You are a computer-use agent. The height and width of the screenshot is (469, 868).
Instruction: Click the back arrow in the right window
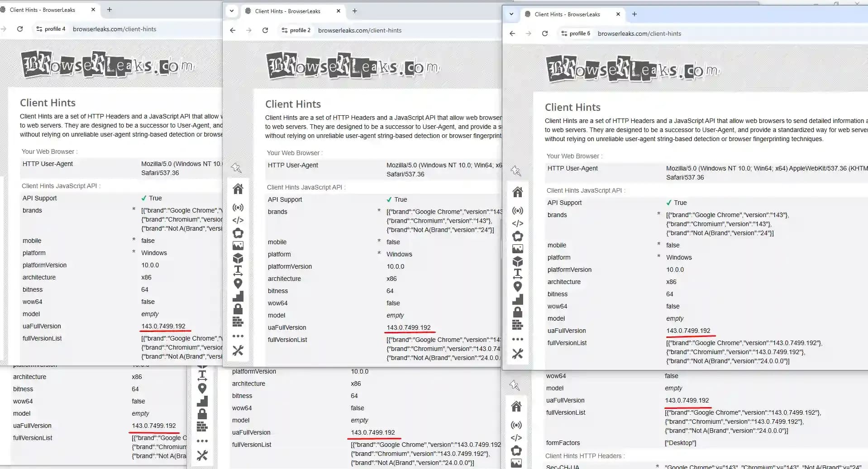[512, 33]
